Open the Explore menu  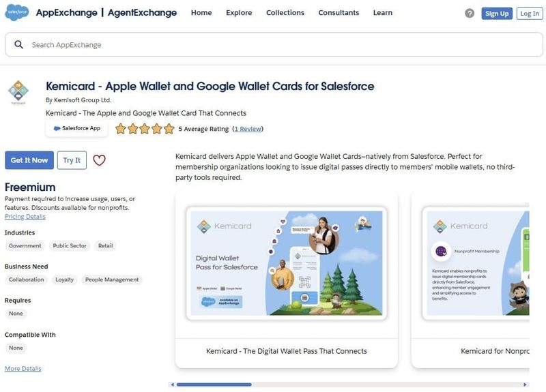(x=239, y=13)
